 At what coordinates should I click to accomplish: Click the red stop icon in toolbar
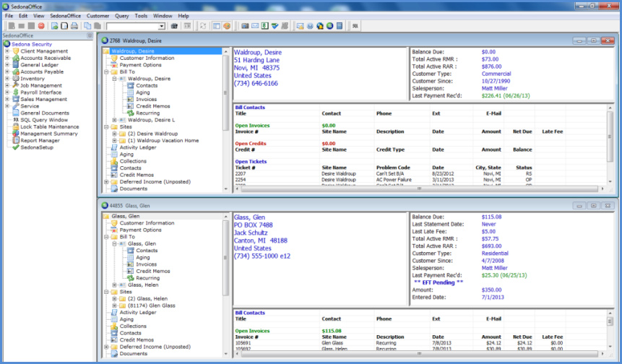(41, 26)
